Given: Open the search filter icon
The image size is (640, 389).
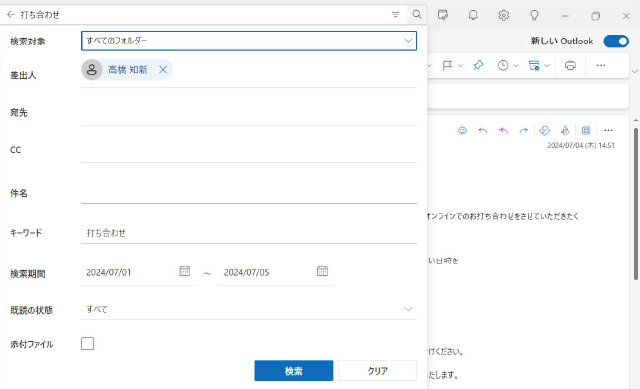Looking at the screenshot, I should click(395, 15).
